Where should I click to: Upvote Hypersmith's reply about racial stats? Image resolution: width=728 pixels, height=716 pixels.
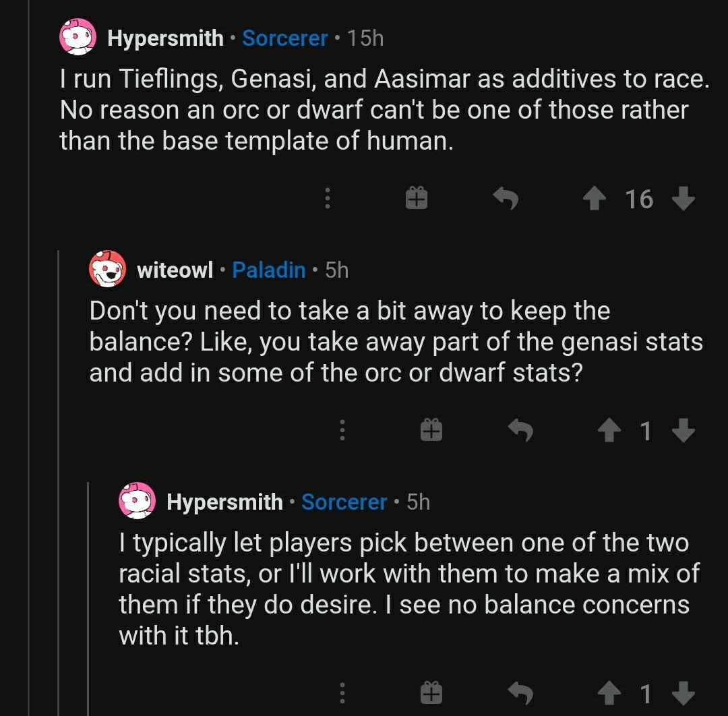pos(609,694)
